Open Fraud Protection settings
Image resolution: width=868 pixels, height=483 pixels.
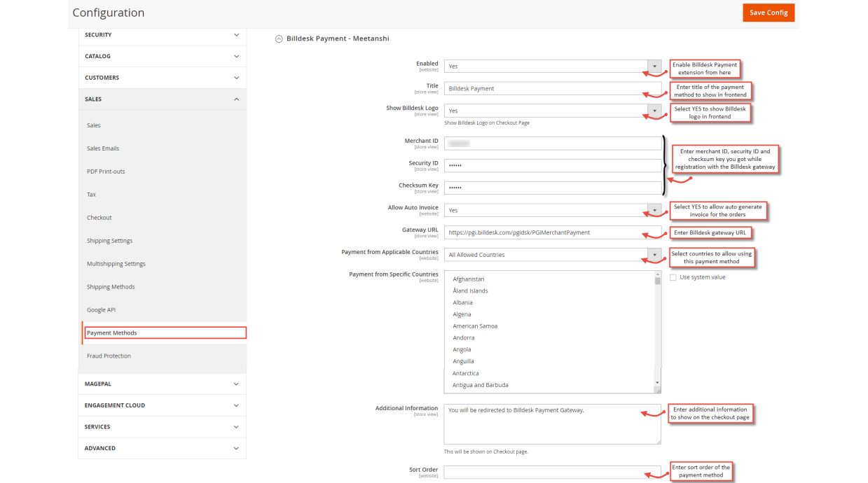click(x=109, y=356)
